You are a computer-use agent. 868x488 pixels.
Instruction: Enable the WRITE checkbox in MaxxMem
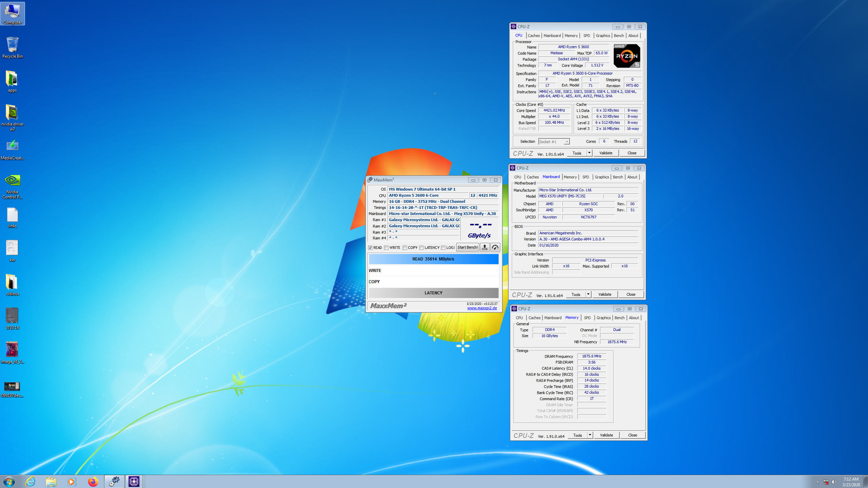386,248
